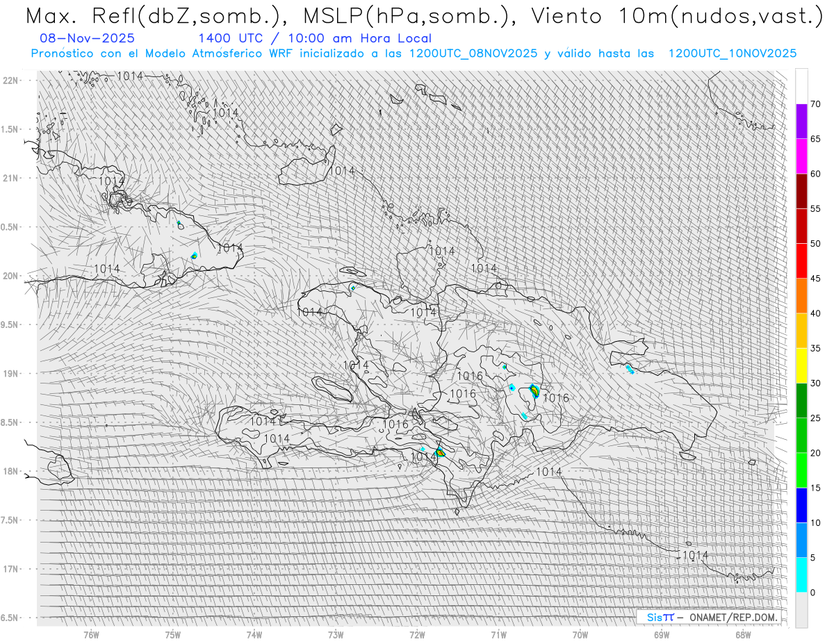Click the '1014' isobar label at the top near 22N
Image resolution: width=834 pixels, height=644 pixels.
click(x=129, y=76)
